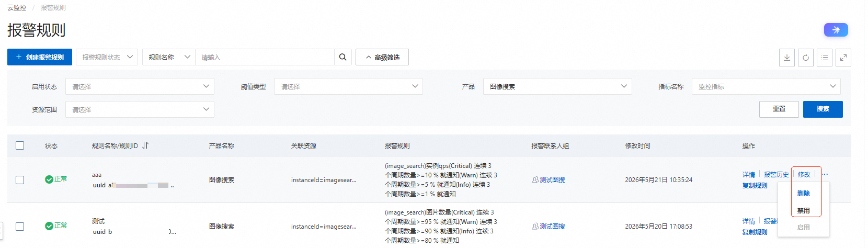868x248 pixels.
Task: Sort by 规则名称/规则ID sort icon
Action: tap(145, 145)
